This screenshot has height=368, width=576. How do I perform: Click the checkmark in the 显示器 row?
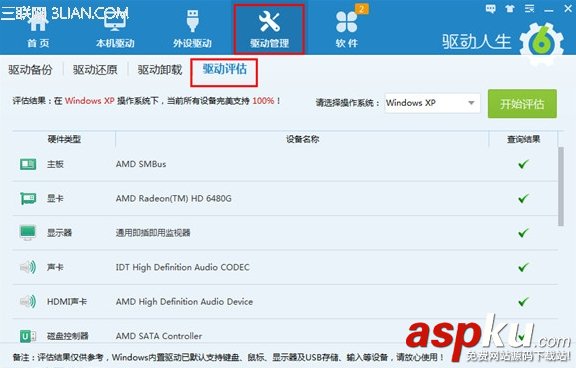tap(523, 232)
